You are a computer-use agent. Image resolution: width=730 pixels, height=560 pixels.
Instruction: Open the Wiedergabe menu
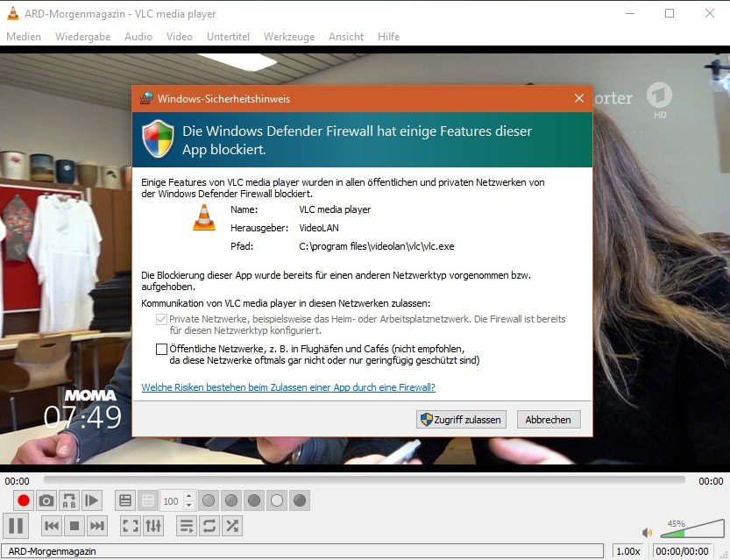(x=82, y=37)
